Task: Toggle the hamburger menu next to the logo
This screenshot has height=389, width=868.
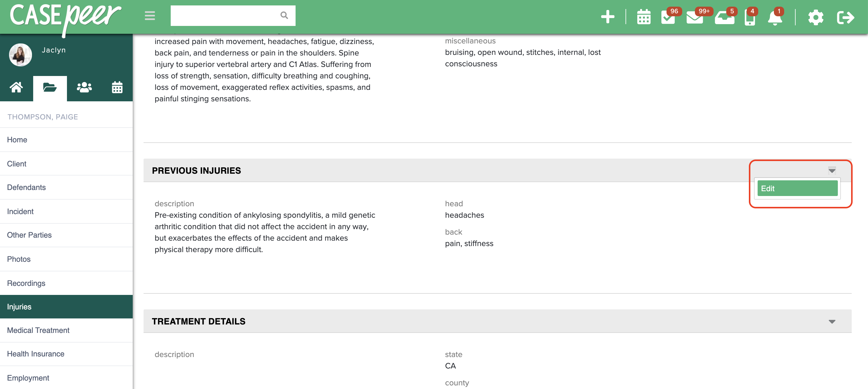Action: click(150, 15)
